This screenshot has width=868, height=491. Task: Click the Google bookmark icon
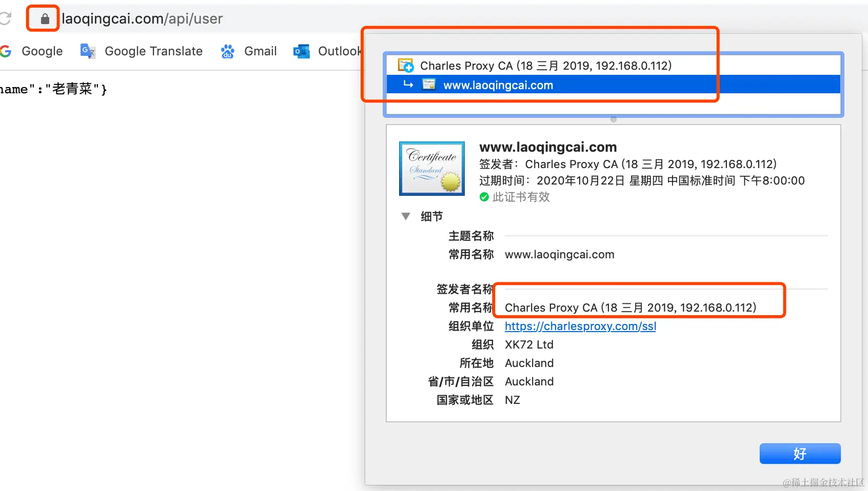point(6,51)
